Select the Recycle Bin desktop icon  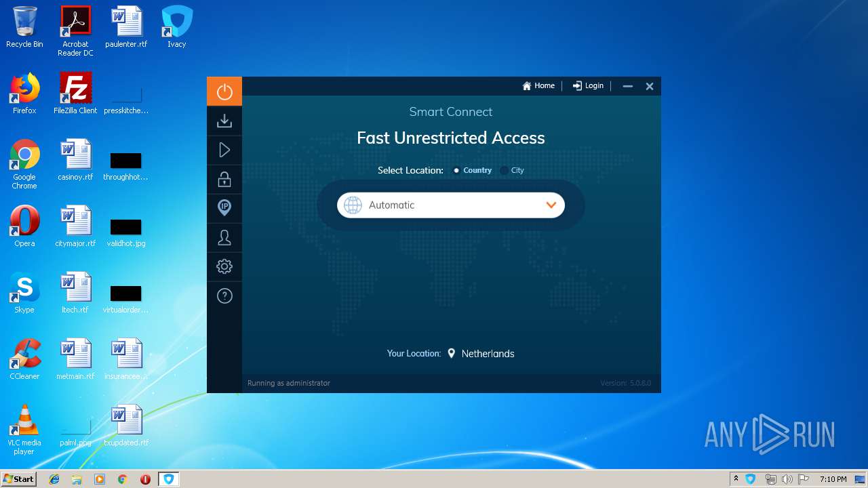pyautogui.click(x=24, y=28)
